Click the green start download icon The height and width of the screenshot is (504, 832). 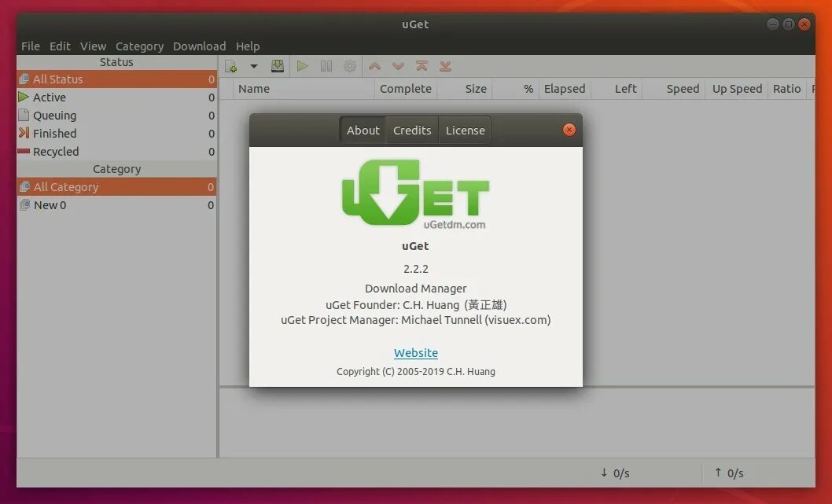(x=303, y=66)
